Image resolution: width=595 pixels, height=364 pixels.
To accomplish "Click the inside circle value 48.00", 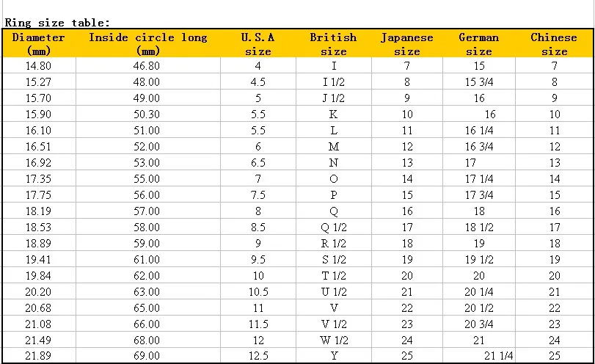I will [x=148, y=82].
